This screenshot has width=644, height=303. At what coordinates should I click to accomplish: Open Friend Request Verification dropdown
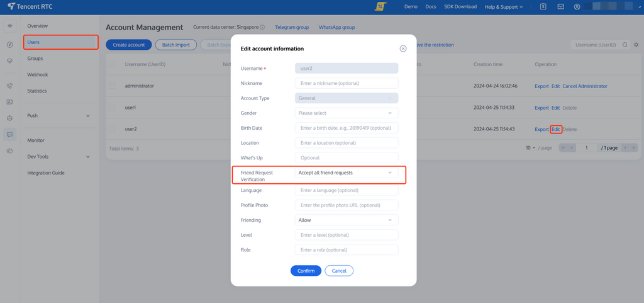[346, 173]
